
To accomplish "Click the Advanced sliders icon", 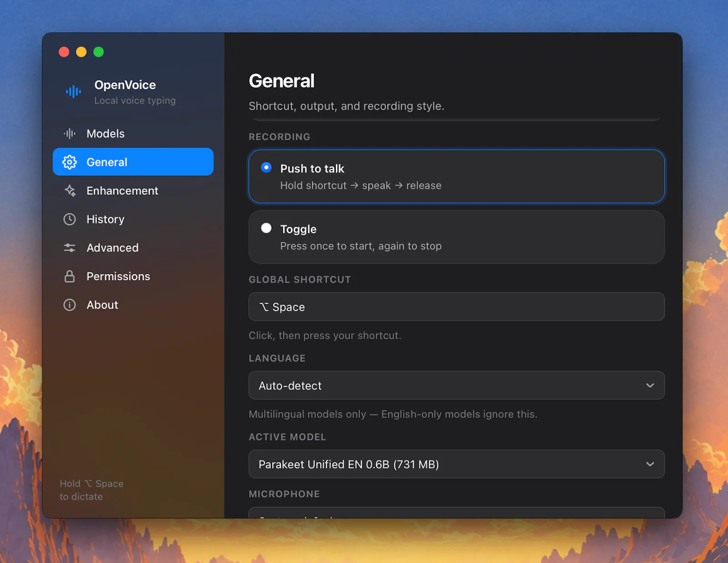I will (70, 248).
